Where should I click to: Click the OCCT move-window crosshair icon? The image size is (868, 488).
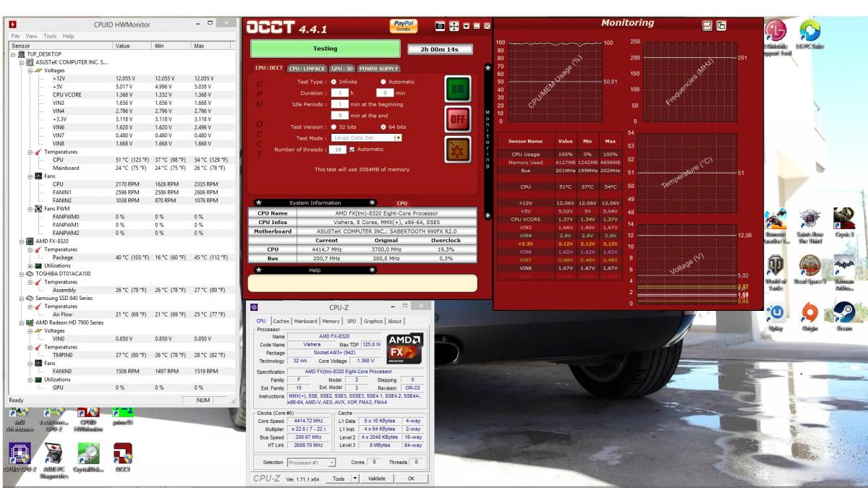(454, 26)
